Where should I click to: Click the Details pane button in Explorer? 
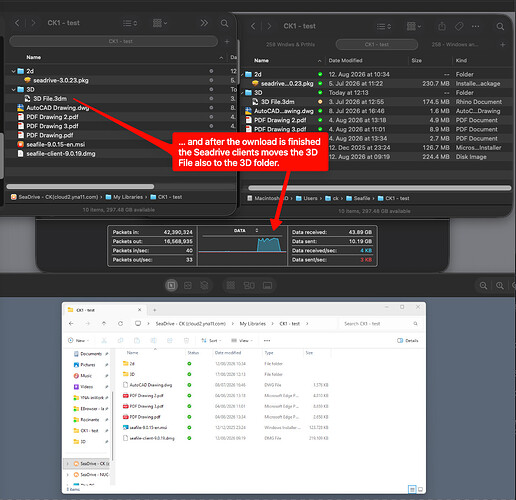click(408, 340)
